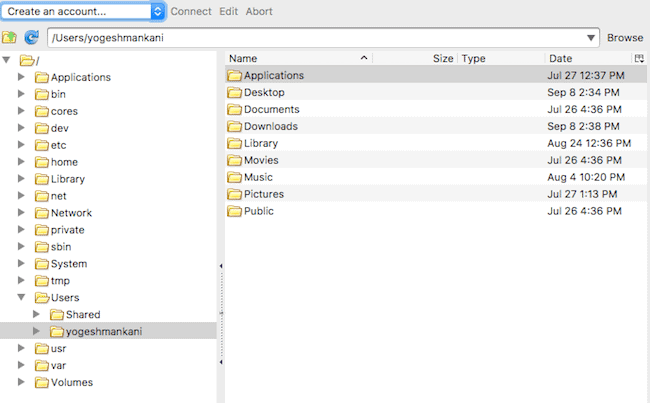Image resolution: width=650 pixels, height=403 pixels.
Task: Click the date Aug 24 12:36 PM
Action: [589, 143]
